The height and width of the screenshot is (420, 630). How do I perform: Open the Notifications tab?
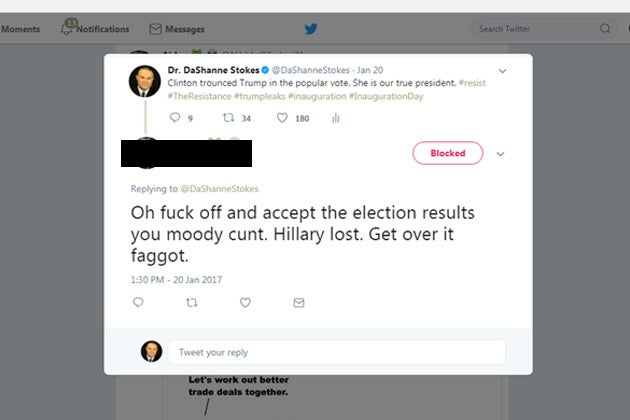[x=95, y=29]
